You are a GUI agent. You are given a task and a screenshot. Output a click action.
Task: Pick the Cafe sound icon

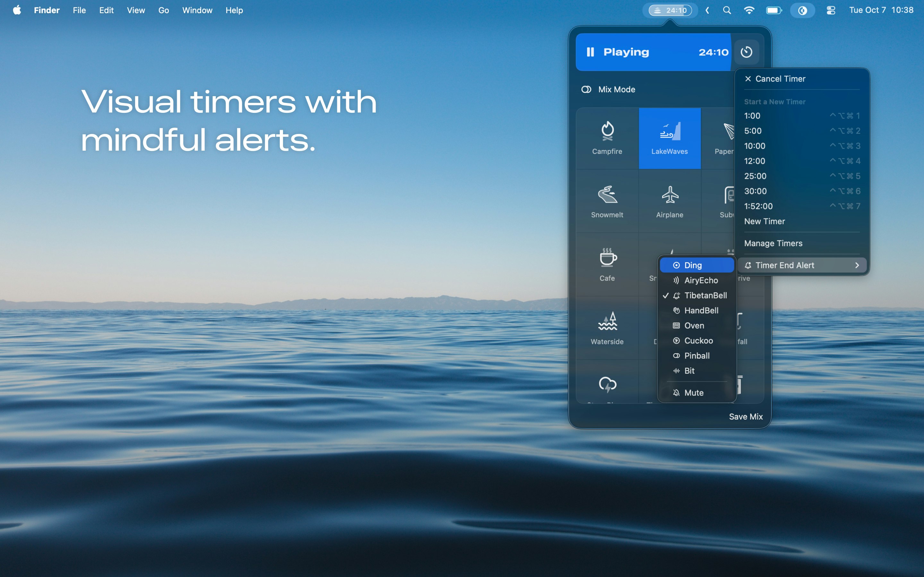[x=607, y=258]
